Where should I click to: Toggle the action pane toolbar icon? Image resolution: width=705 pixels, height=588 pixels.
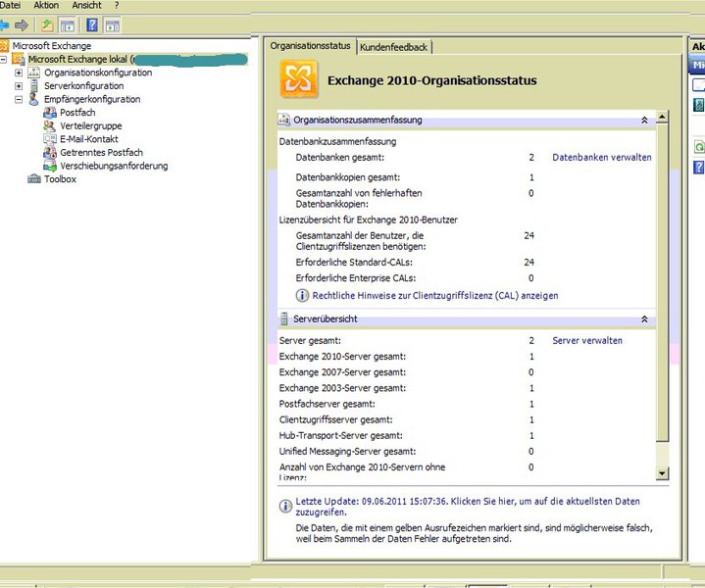113,25
